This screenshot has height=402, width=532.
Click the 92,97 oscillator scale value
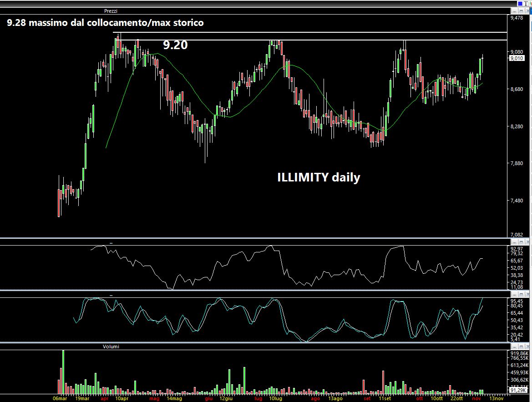click(x=517, y=248)
